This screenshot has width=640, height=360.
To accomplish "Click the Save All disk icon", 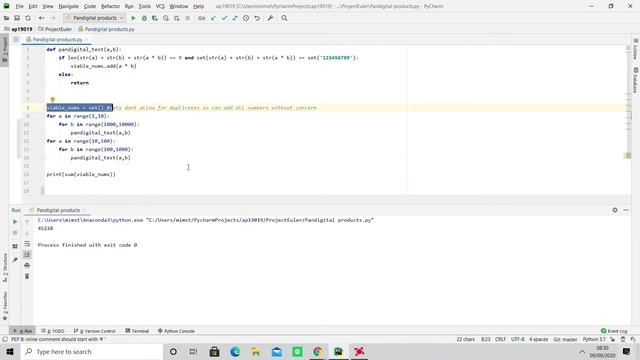I will click(x=17, y=18).
